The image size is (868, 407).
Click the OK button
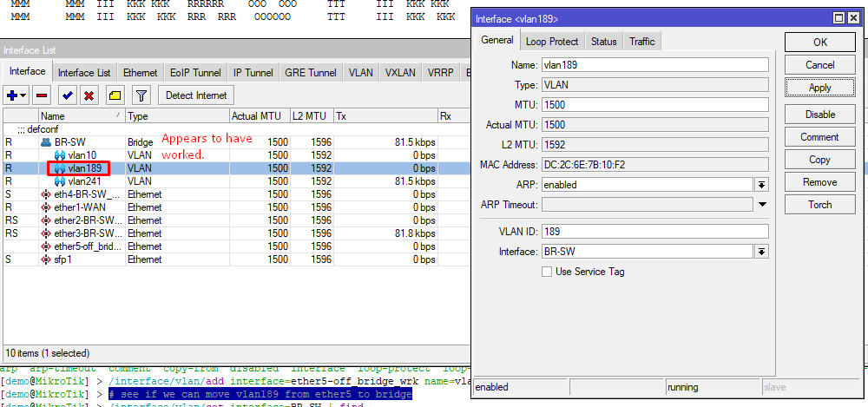tap(820, 42)
